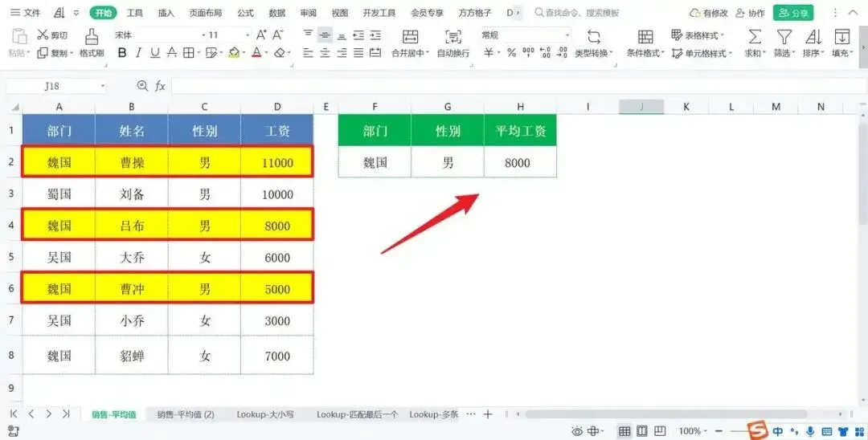Image resolution: width=868 pixels, height=440 pixels.
Task: Apply the yellow fill color bucket
Action: click(x=234, y=52)
